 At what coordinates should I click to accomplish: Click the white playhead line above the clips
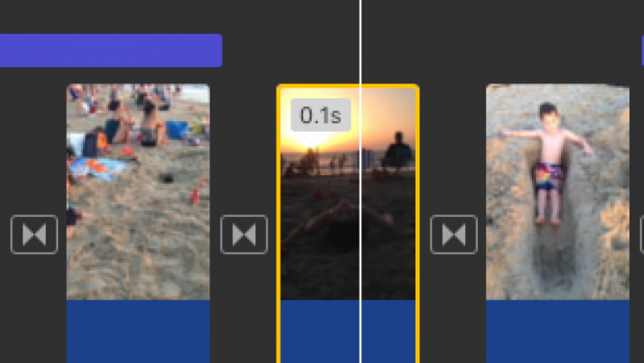click(360, 41)
